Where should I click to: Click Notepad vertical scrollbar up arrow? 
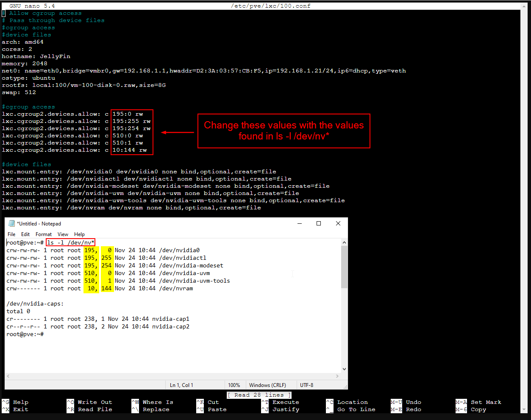[344, 242]
